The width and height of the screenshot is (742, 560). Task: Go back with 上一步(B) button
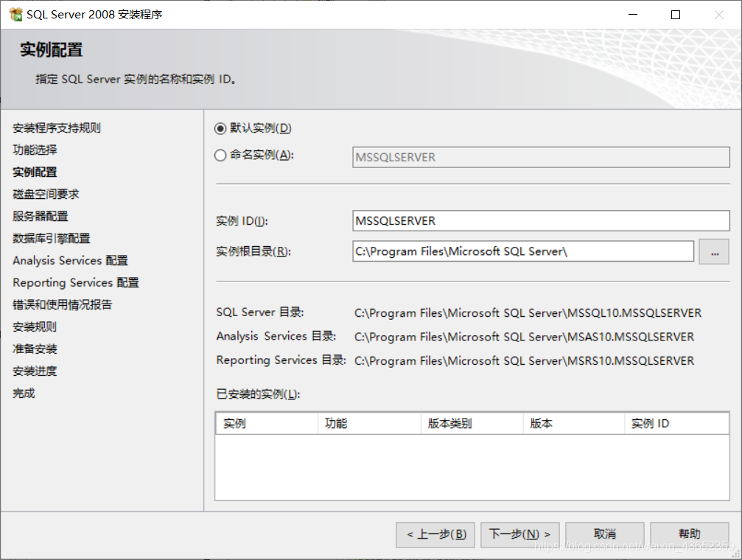click(435, 535)
